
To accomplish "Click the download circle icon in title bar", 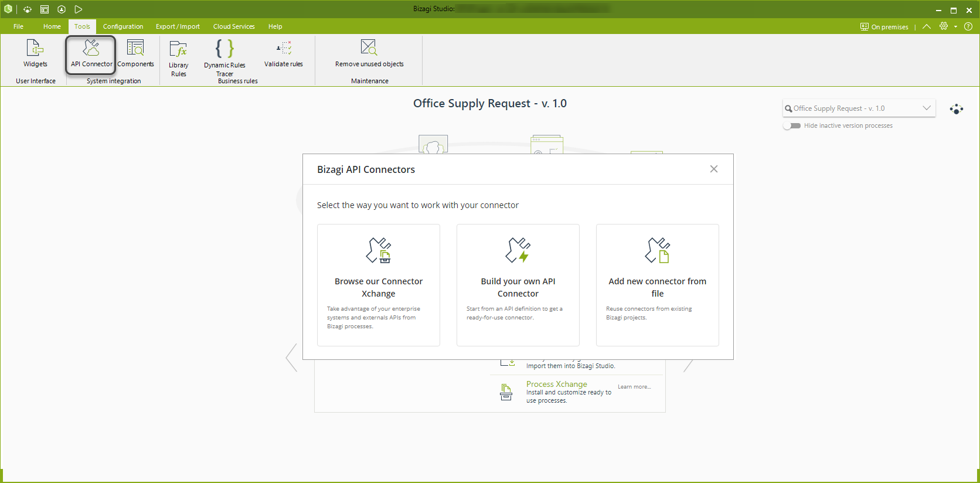I will tap(62, 9).
